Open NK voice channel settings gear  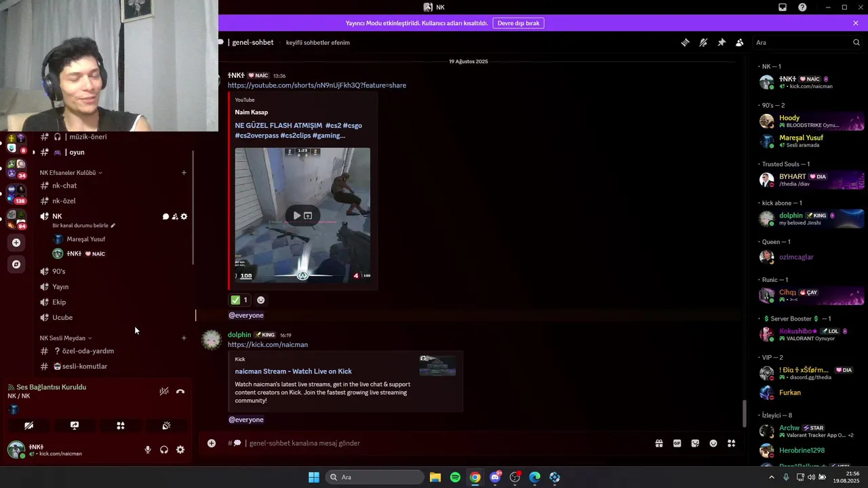184,217
